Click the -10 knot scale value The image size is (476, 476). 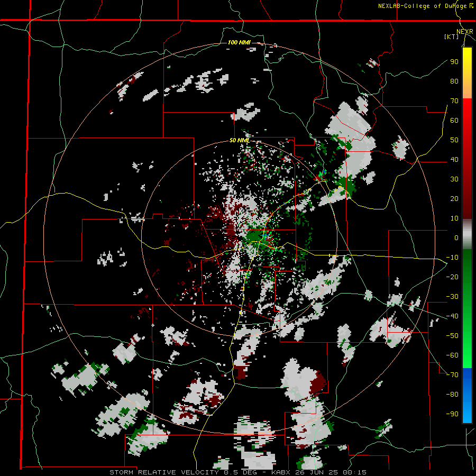point(452,258)
